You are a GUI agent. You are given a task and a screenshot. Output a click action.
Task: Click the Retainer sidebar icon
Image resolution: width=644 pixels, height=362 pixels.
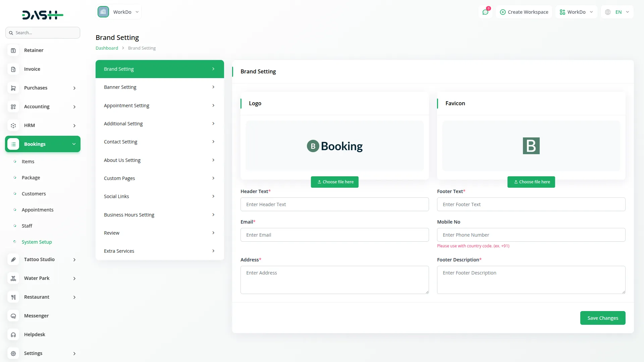(13, 50)
